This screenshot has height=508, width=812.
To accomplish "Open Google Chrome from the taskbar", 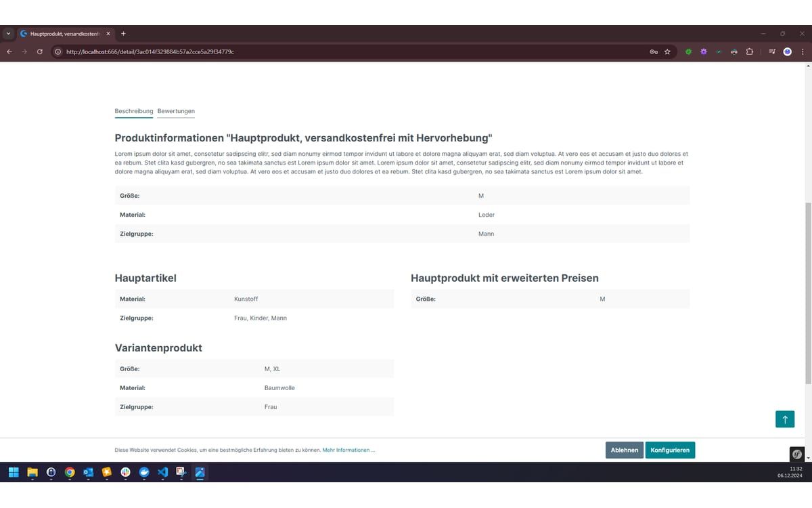I will 69,472.
